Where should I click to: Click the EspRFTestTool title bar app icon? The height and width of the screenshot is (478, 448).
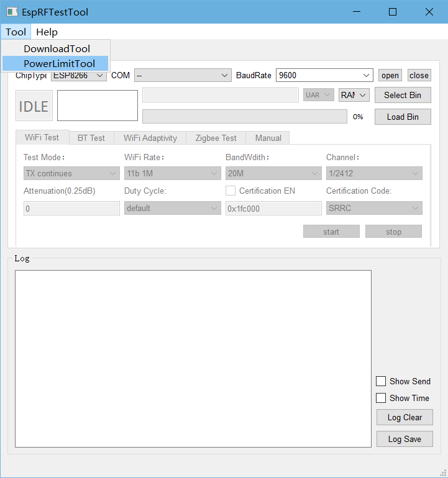pos(12,12)
